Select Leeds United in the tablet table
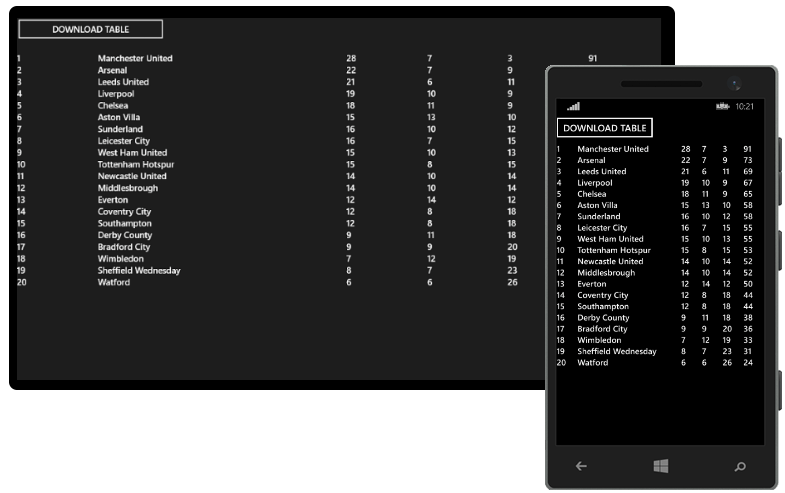The width and height of the screenshot is (785, 493). coord(123,82)
